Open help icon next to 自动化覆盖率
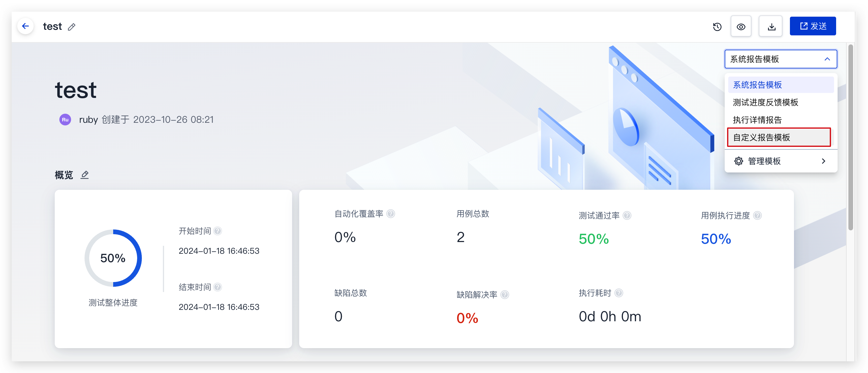This screenshot has height=373, width=868. [x=390, y=214]
